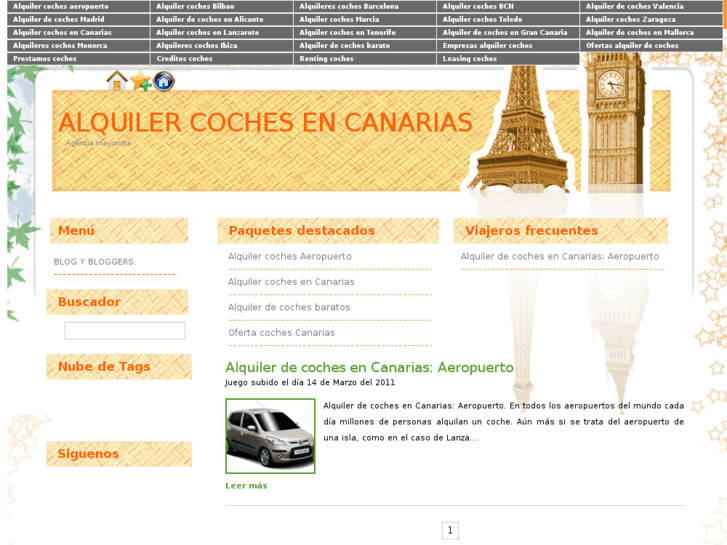Click the ALQUILER COCHES EN CANARIAS site title

tap(265, 123)
